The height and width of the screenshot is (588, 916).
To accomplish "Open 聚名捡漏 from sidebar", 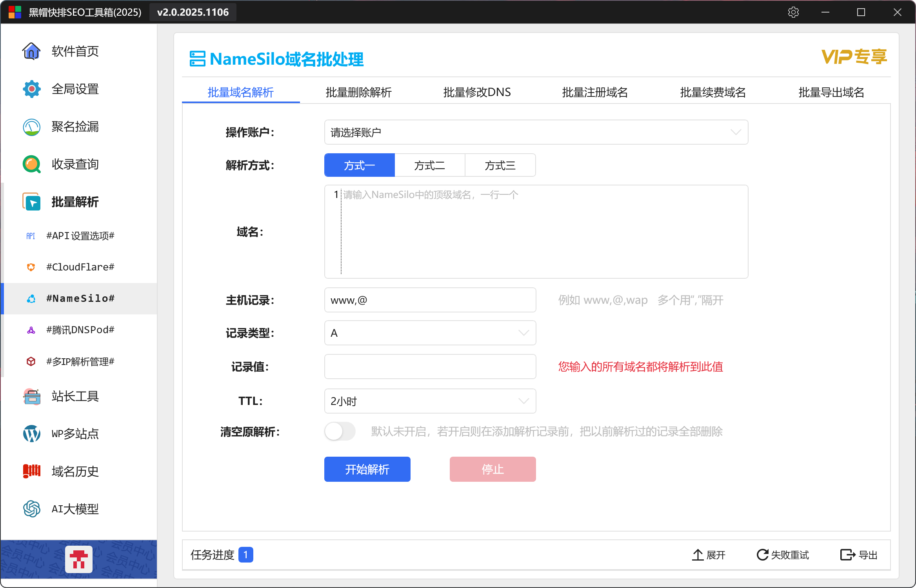I will [x=31, y=127].
